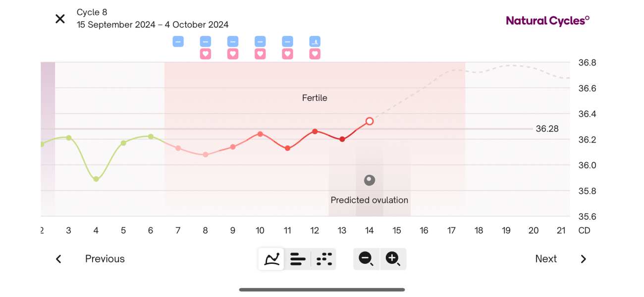Close the Cycle 8 graph view
Screen dimensions: 644x297
tap(60, 19)
